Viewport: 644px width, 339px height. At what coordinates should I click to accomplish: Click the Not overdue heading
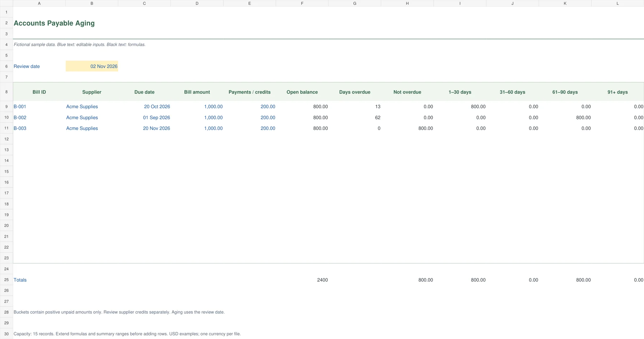pyautogui.click(x=407, y=92)
